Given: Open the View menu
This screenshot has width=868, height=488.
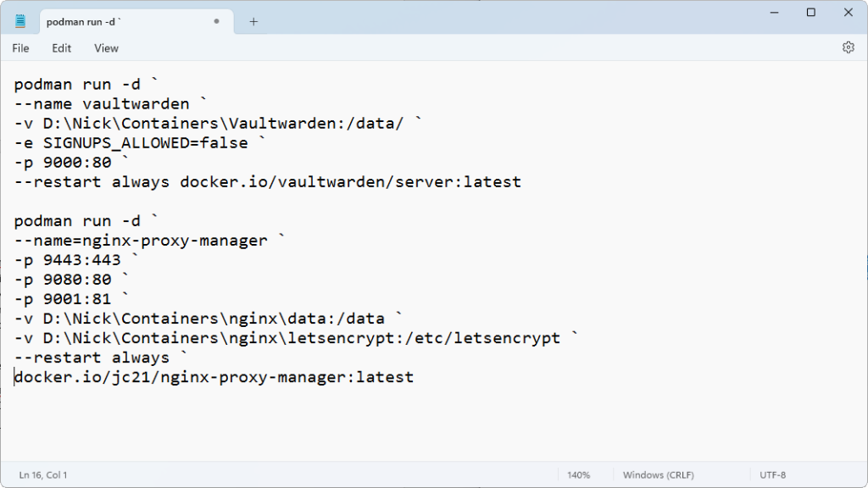Looking at the screenshot, I should point(106,48).
